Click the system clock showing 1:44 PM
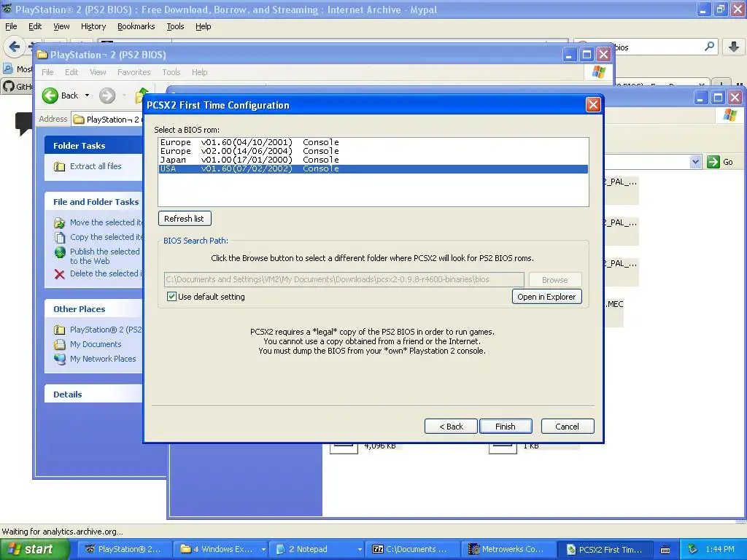Image resolution: width=747 pixels, height=560 pixels. click(x=719, y=549)
